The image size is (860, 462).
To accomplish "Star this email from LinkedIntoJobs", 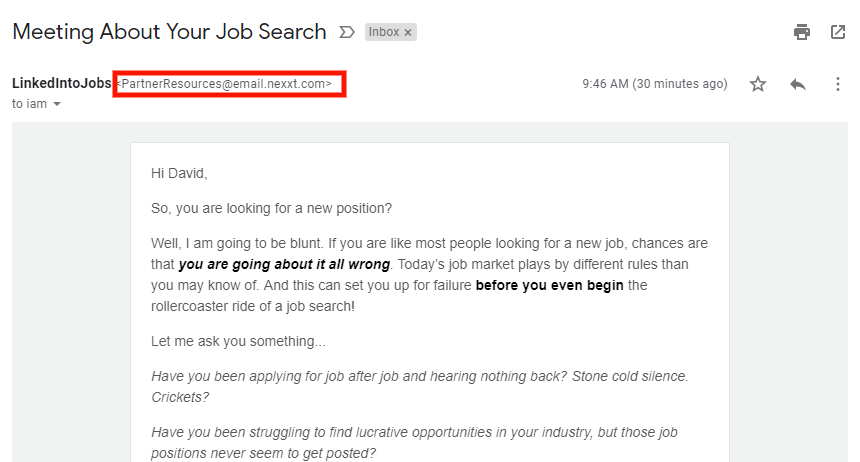I will pyautogui.click(x=758, y=84).
